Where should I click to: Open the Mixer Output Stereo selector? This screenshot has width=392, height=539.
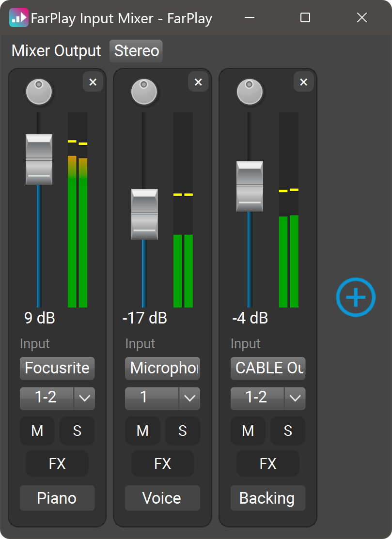[136, 51]
